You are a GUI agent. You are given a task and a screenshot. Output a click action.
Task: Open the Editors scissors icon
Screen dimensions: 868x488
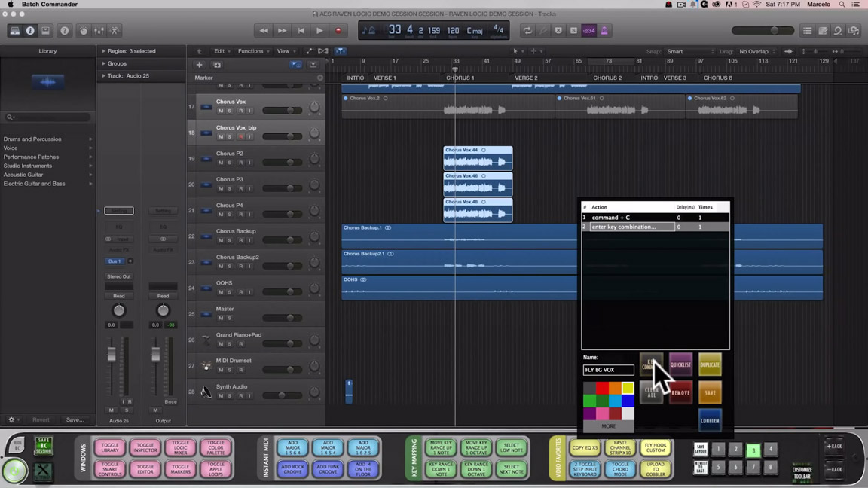coord(115,31)
